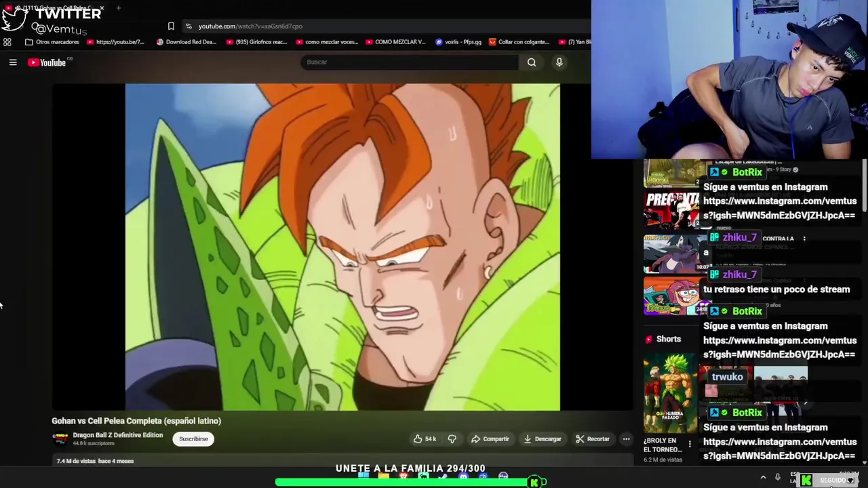This screenshot has height=488, width=868.
Task: Show hidden tray icons chevron
Action: coord(763,478)
